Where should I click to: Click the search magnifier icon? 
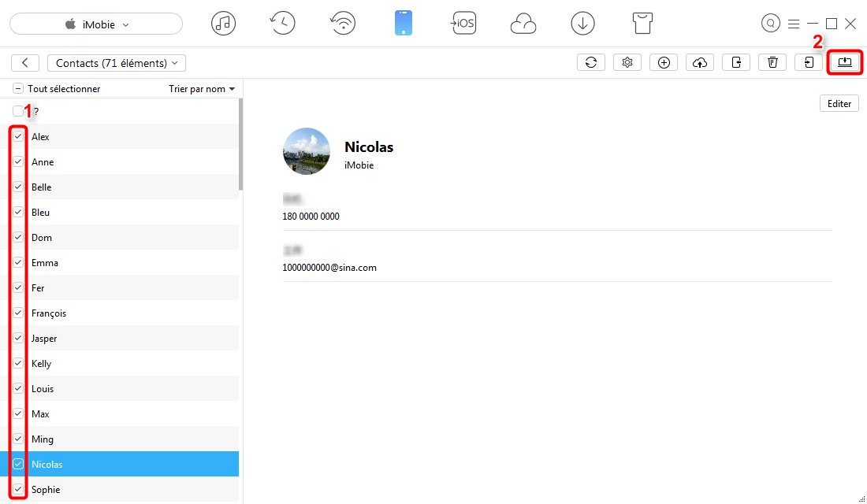[x=770, y=23]
